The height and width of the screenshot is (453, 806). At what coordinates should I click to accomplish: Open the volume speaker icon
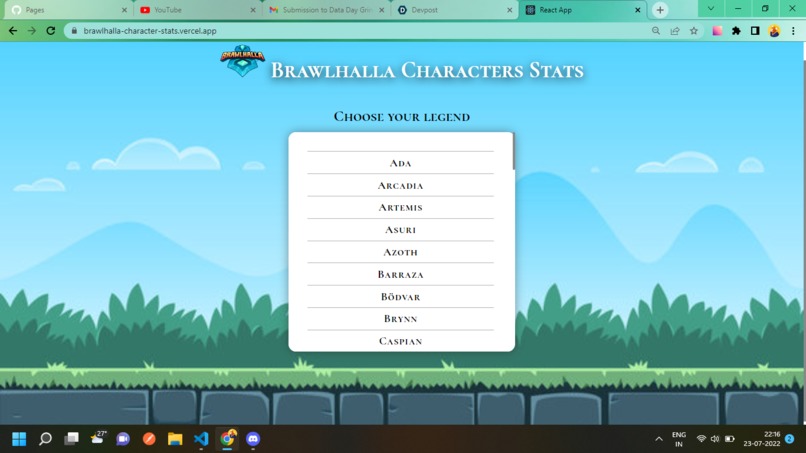715,439
